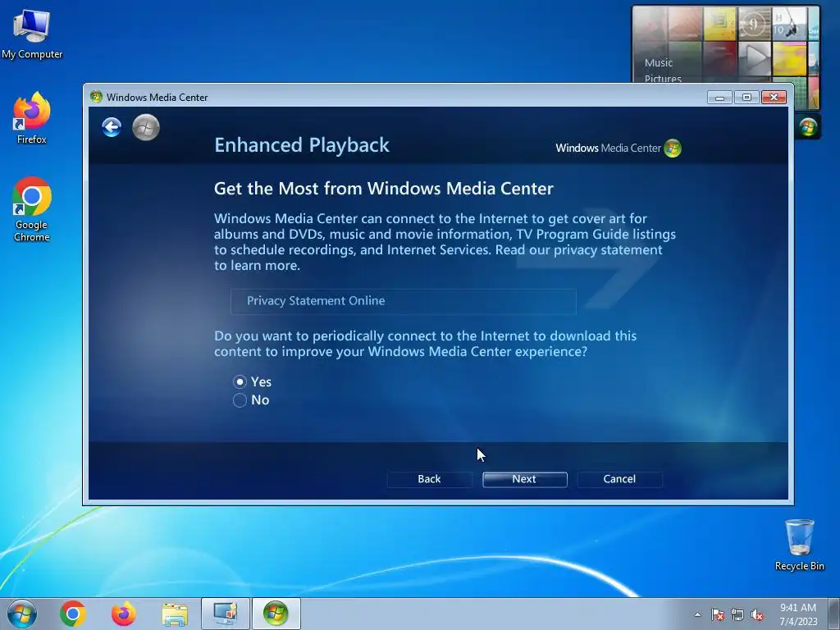Click the Media Center green start orb
840x630 pixels.
[x=146, y=127]
